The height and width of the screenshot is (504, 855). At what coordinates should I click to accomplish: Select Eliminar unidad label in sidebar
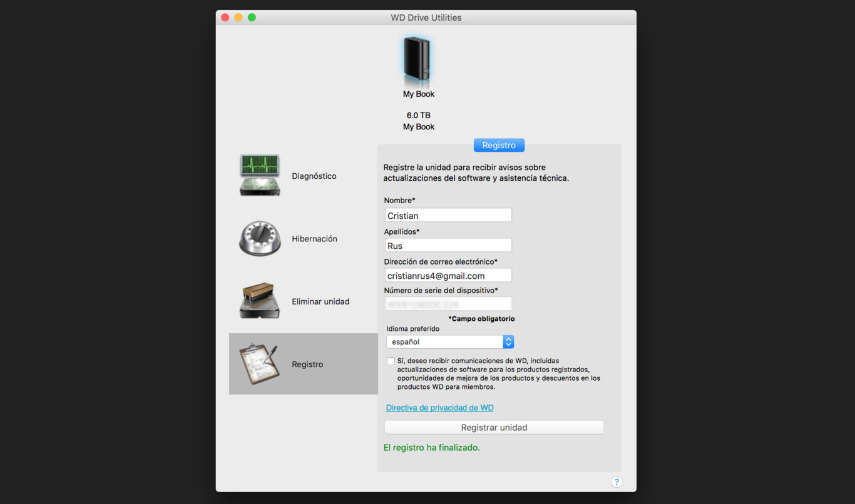320,301
